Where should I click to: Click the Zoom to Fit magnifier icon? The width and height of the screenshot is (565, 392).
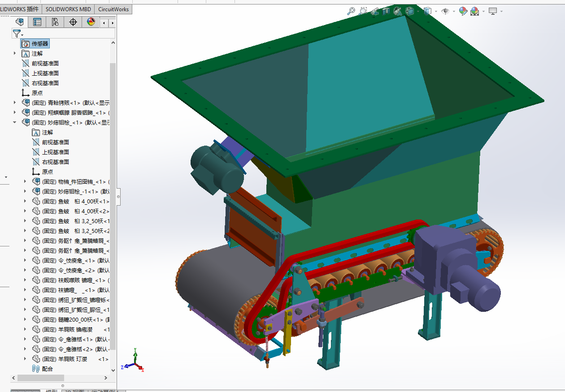tap(351, 11)
